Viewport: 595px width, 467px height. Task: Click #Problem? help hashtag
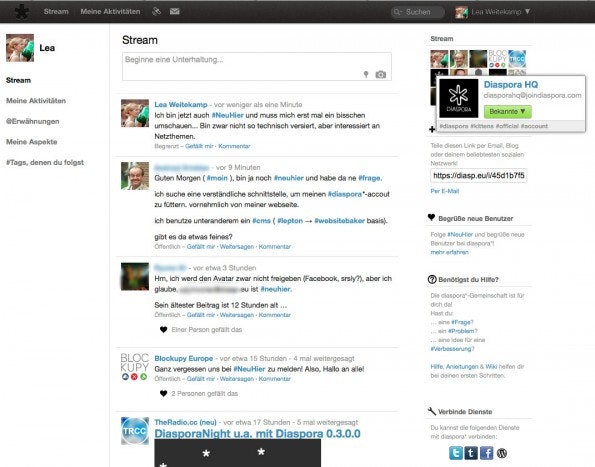[x=462, y=331]
